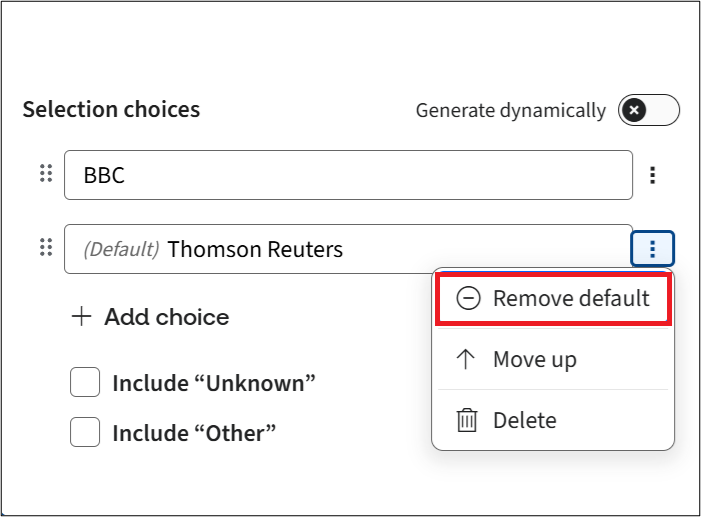Click the drag handle beside Thomson Reuters
The height and width of the screenshot is (517, 701).
pyautogui.click(x=45, y=248)
